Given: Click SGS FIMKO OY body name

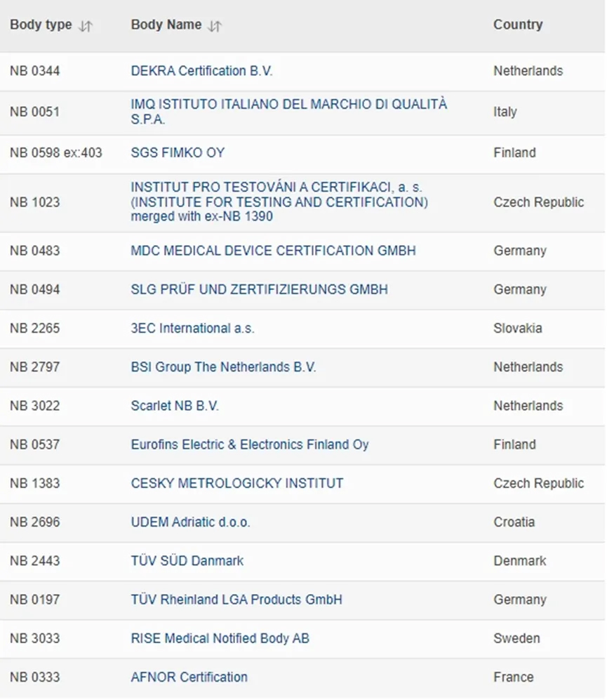Looking at the screenshot, I should point(178,152).
